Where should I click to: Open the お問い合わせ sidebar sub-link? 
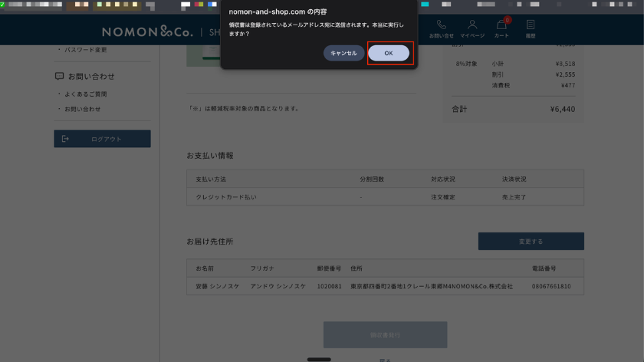pos(82,109)
